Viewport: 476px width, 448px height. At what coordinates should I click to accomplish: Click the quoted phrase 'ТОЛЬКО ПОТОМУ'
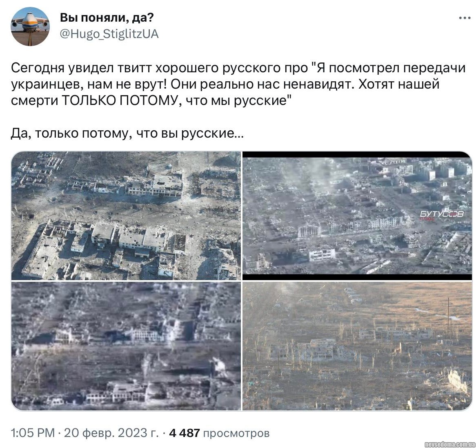point(119,100)
